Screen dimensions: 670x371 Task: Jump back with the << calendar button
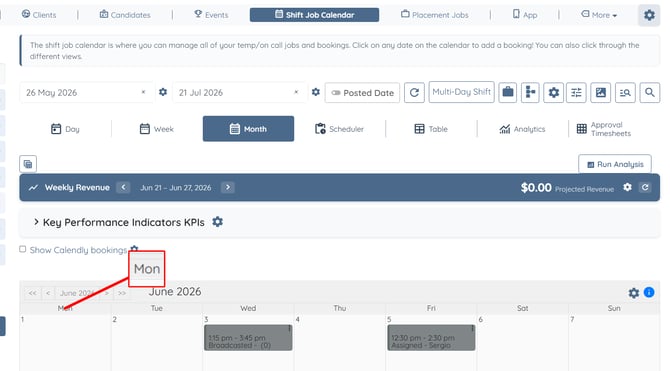pyautogui.click(x=32, y=293)
